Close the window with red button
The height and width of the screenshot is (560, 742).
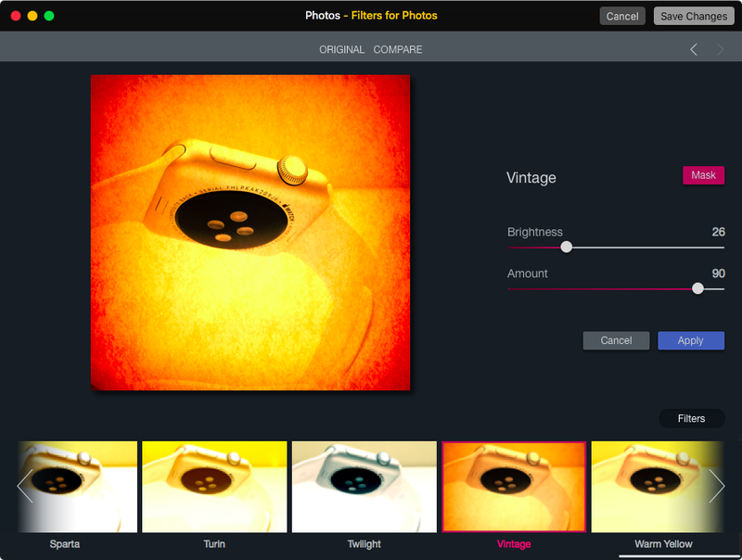click(16, 16)
